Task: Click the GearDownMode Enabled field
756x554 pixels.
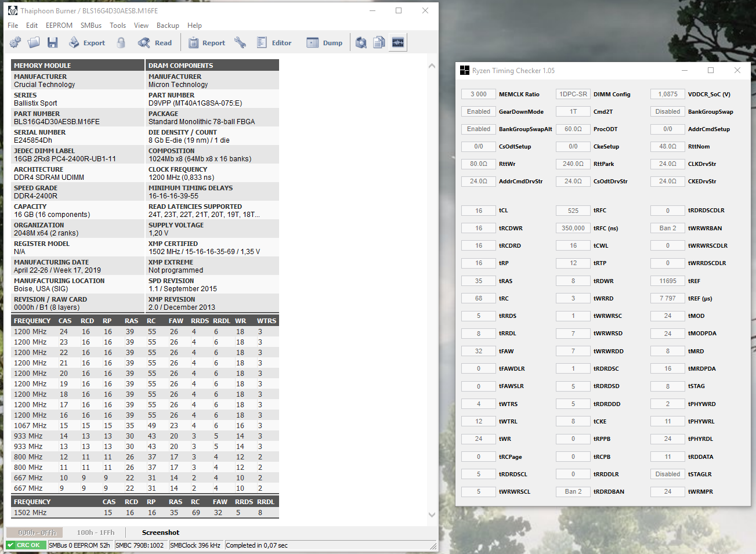Action: [x=479, y=111]
